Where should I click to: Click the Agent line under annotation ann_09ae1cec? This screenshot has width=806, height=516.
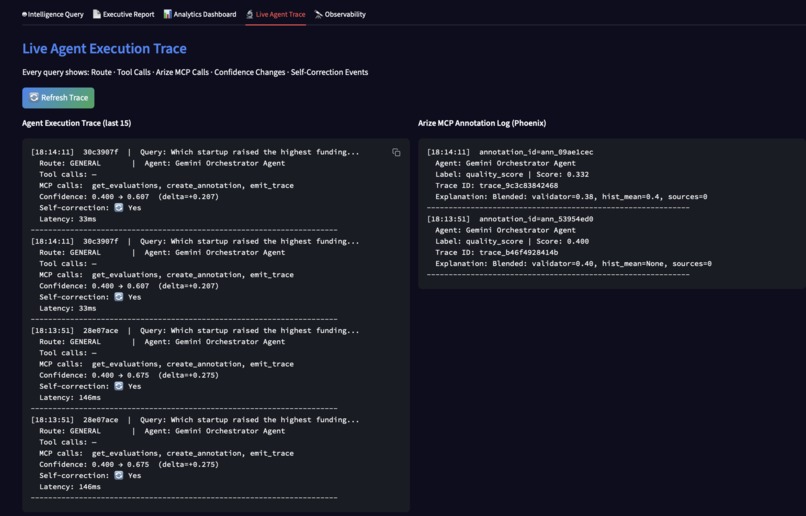point(505,163)
